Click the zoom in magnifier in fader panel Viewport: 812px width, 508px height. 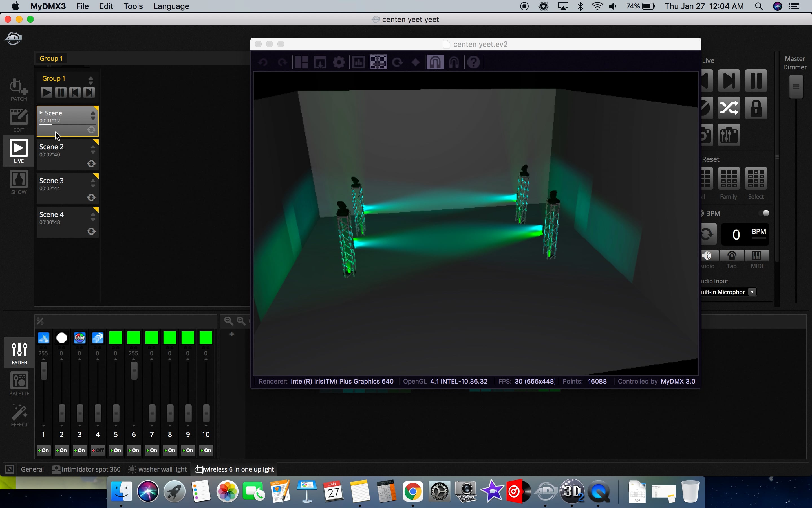241,321
